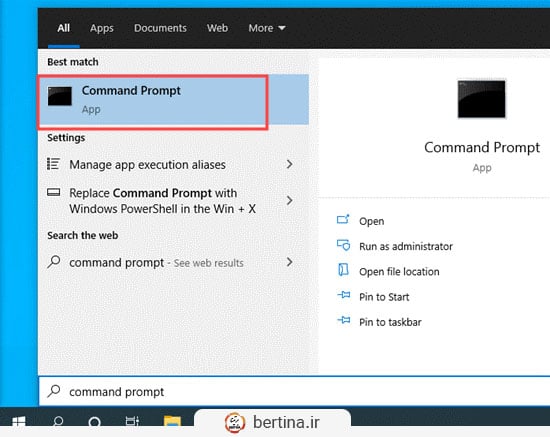Expand arrow for Manage app execution aliases

pos(289,164)
